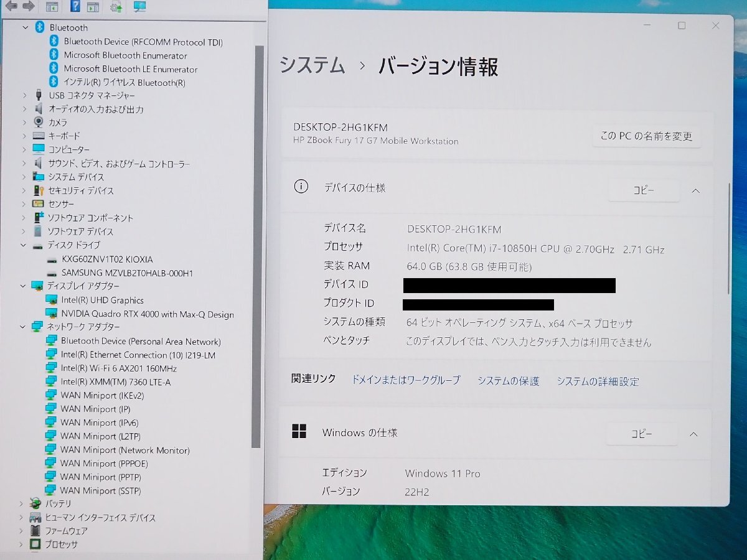Image resolution: width=747 pixels, height=560 pixels.
Task: Open the システムの詳細設定 link
Action: click(x=598, y=381)
